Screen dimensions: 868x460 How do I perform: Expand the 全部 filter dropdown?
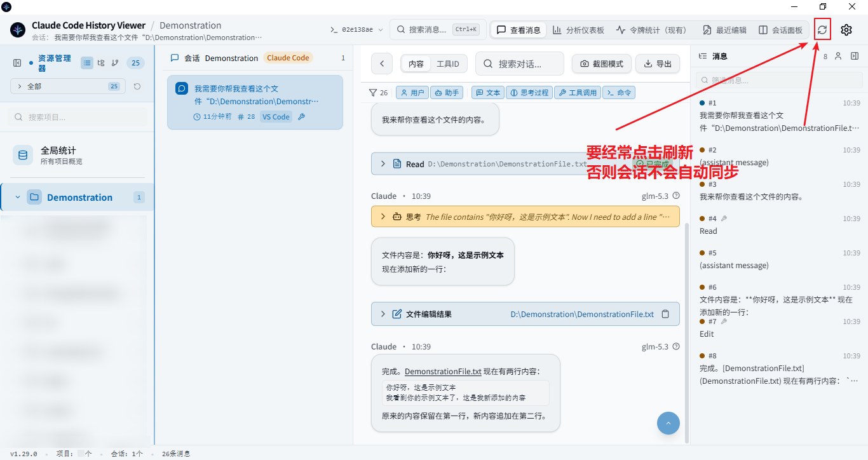68,86
